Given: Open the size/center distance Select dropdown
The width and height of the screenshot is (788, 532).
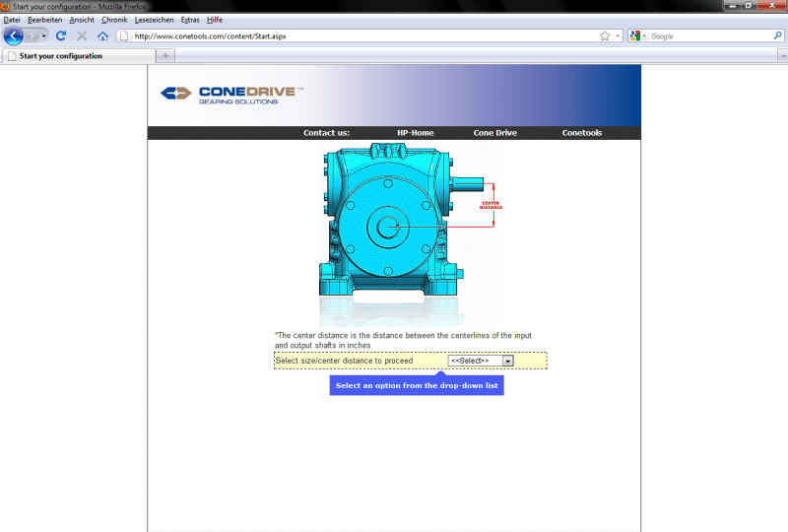Looking at the screenshot, I should pyautogui.click(x=481, y=361).
